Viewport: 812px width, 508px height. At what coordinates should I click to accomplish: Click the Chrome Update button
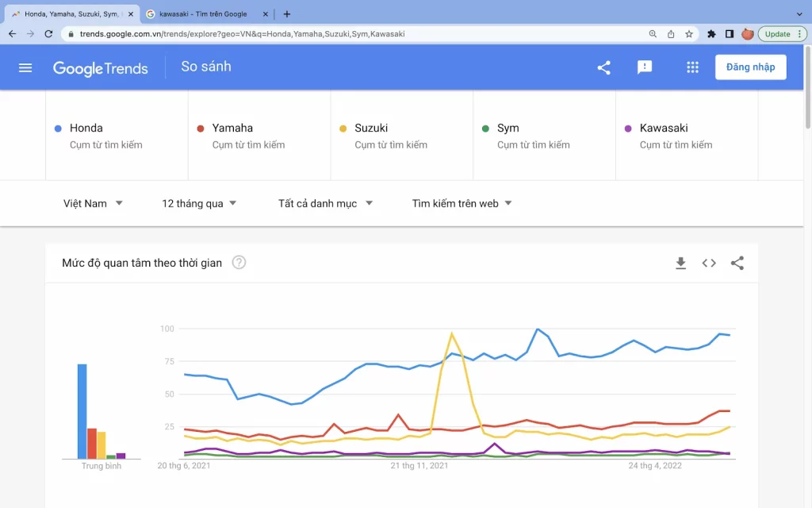(782, 33)
